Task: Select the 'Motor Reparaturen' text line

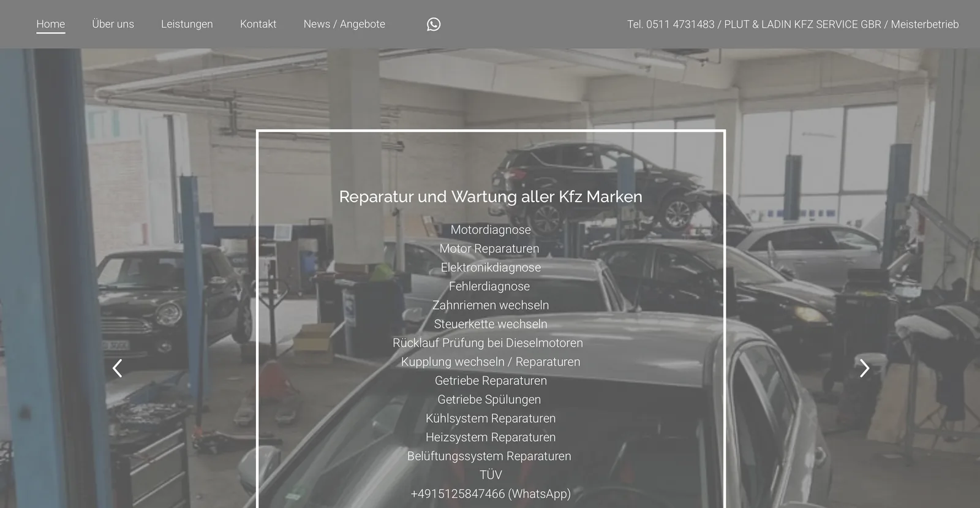Action: (x=489, y=249)
